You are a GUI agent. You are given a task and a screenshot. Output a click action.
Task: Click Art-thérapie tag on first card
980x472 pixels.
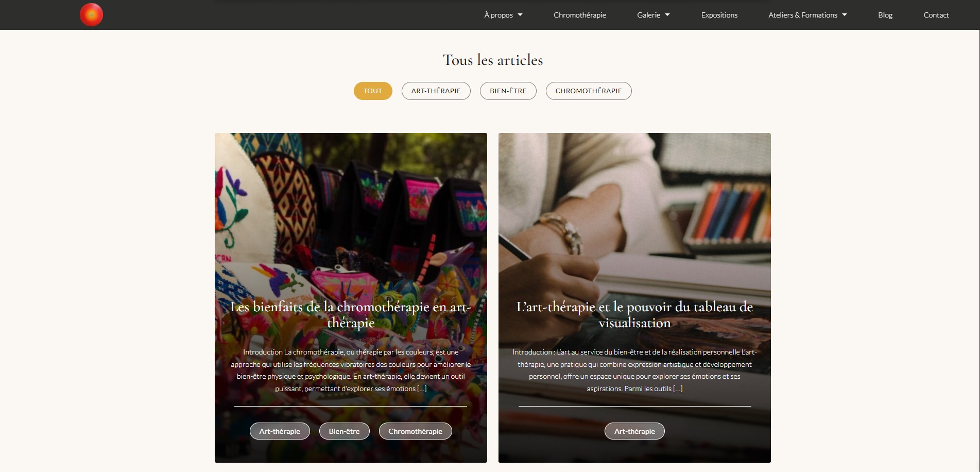(x=280, y=431)
